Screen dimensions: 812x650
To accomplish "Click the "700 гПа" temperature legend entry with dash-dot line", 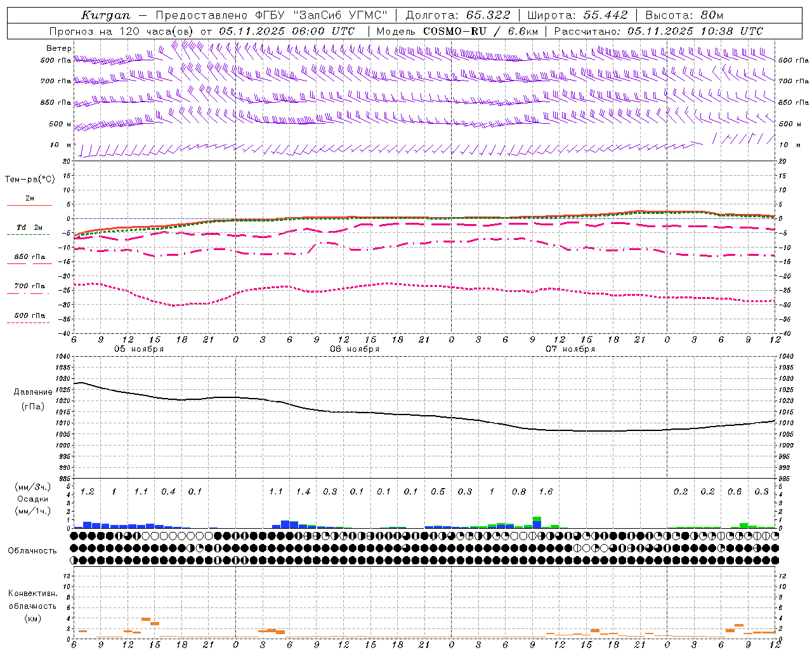I will pos(29,286).
